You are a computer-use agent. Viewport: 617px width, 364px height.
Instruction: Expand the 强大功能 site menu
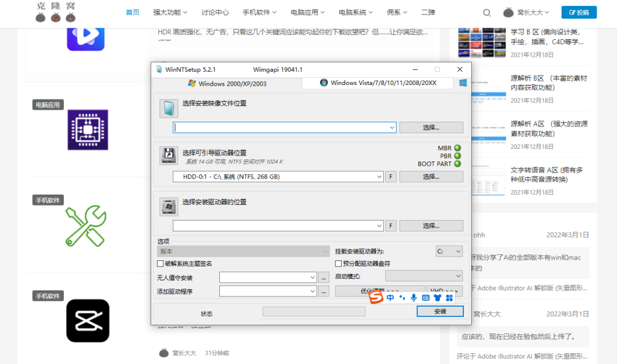170,13
